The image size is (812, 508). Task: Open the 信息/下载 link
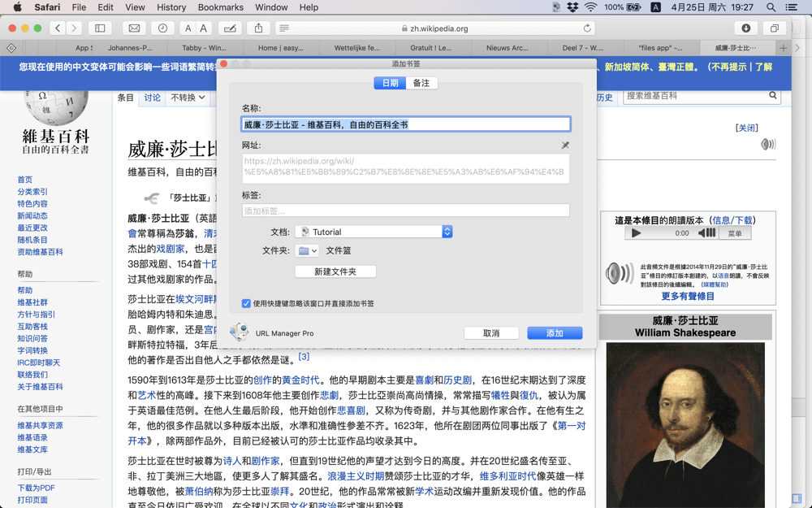pyautogui.click(x=732, y=220)
